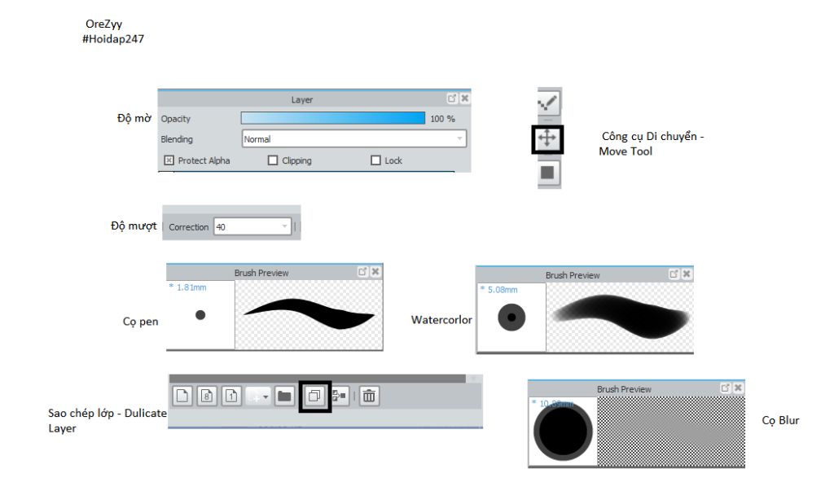Screen dimensions: 834x504
Task: Click the 1.81mm pen brush size dot
Action: tap(200, 315)
